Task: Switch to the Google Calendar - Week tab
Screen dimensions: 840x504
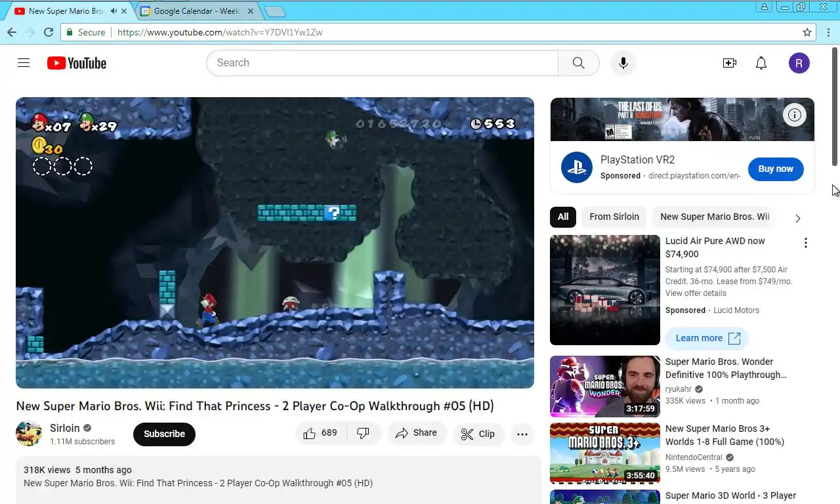Action: click(196, 11)
